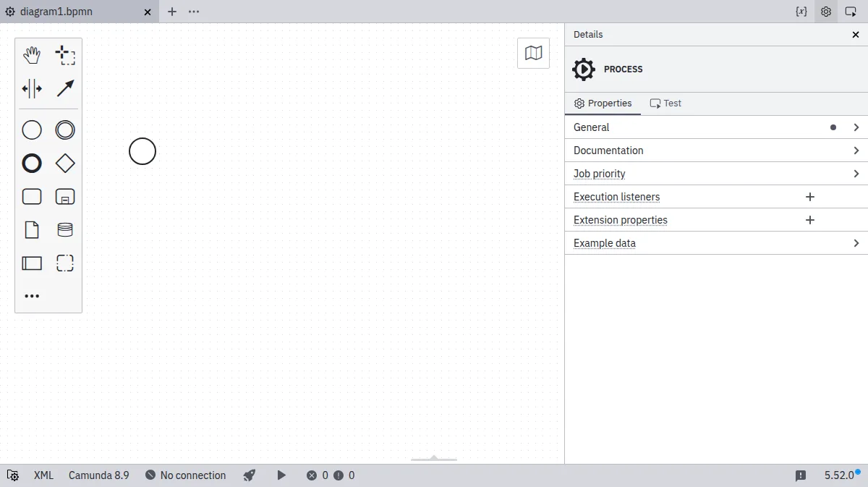This screenshot has height=487, width=868.
Task: Activate the create/remove space tool
Action: pos(32,89)
